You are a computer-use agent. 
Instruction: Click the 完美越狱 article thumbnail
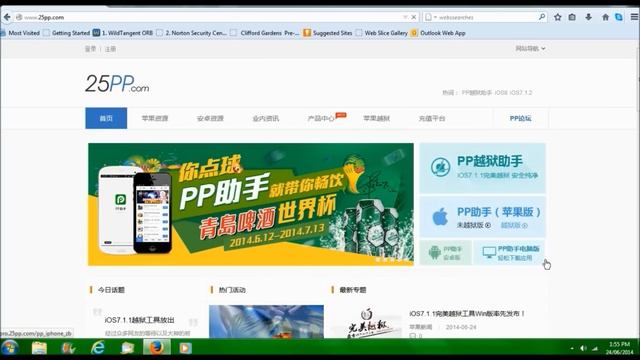coord(367,322)
